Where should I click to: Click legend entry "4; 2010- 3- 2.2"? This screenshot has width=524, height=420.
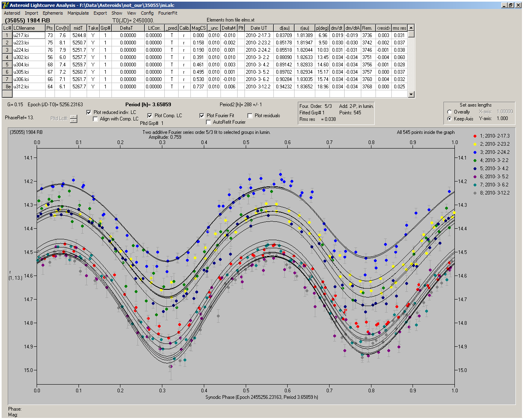click(494, 160)
